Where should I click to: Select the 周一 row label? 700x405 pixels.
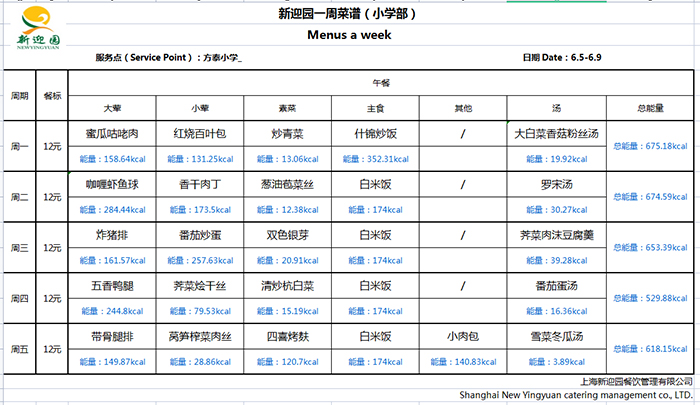[20, 146]
